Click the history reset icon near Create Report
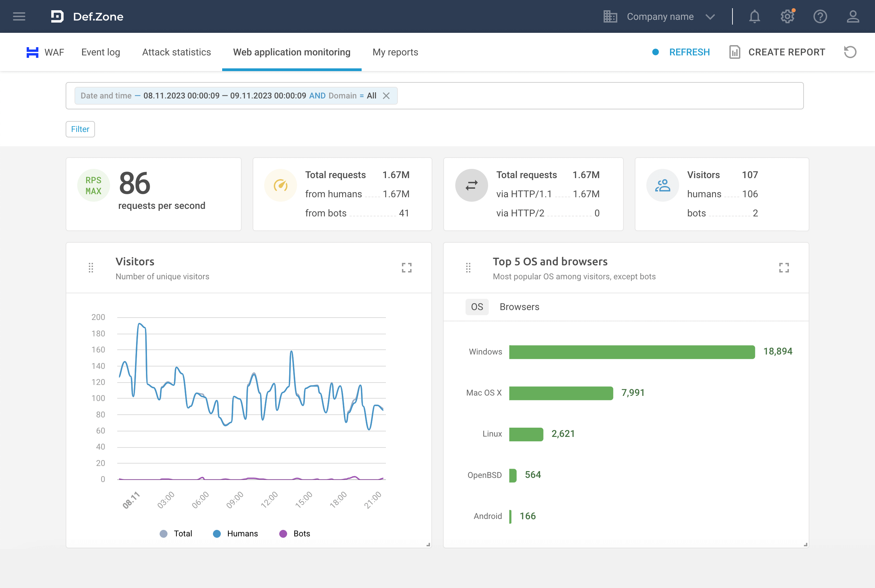The height and width of the screenshot is (588, 875). pos(850,52)
